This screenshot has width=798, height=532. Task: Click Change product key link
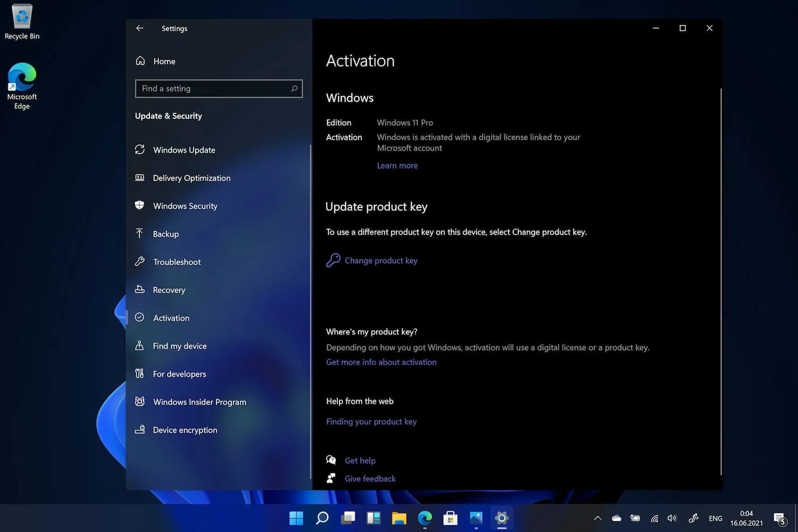click(381, 261)
